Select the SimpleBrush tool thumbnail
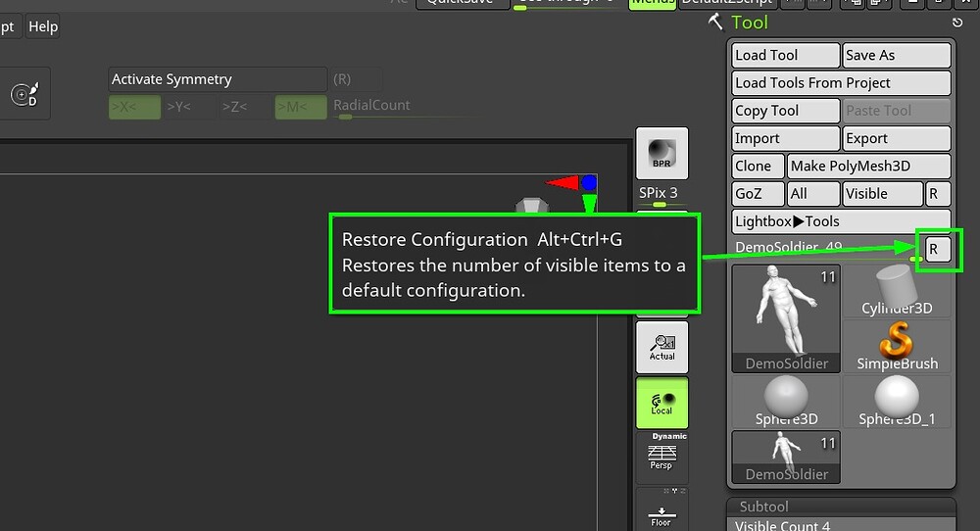 897,346
